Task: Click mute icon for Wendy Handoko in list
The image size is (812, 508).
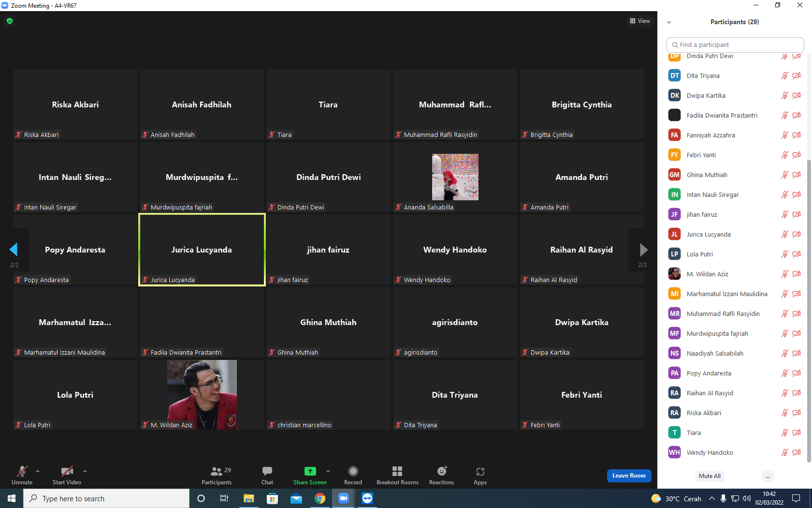Action: pyautogui.click(x=784, y=452)
